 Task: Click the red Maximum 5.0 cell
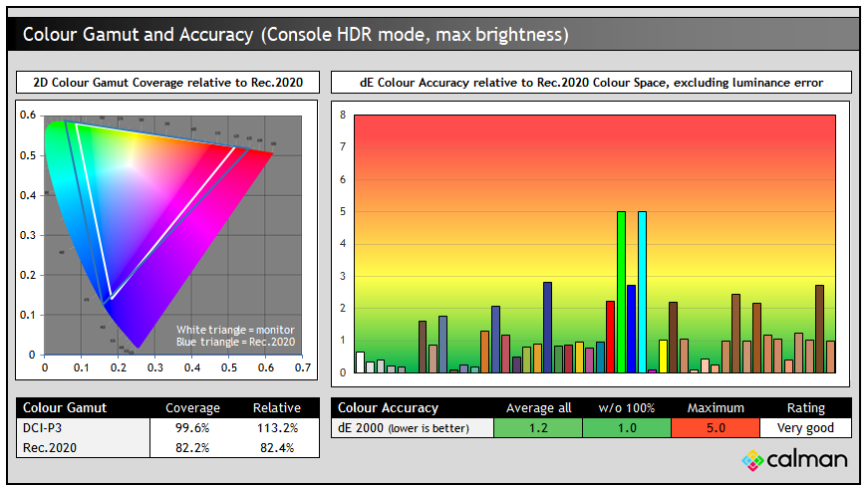pos(715,427)
